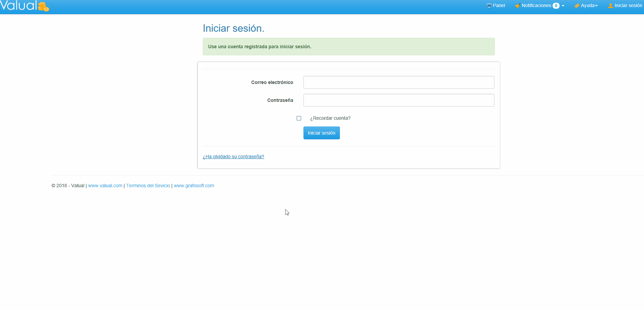Screen dimensions: 644x310
Task: Open the ¿Ha olvidado su contraseña? link
Action: click(x=233, y=157)
